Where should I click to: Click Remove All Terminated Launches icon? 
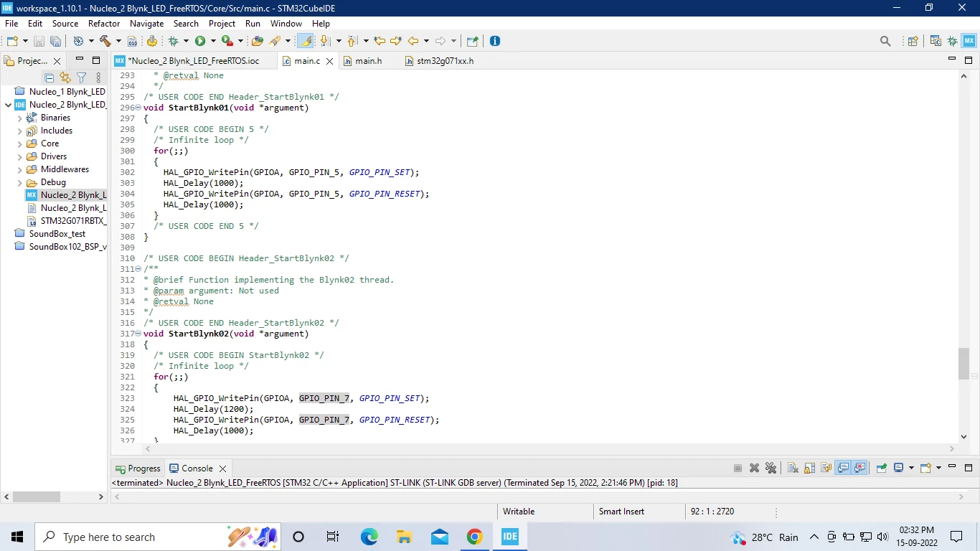tap(771, 468)
